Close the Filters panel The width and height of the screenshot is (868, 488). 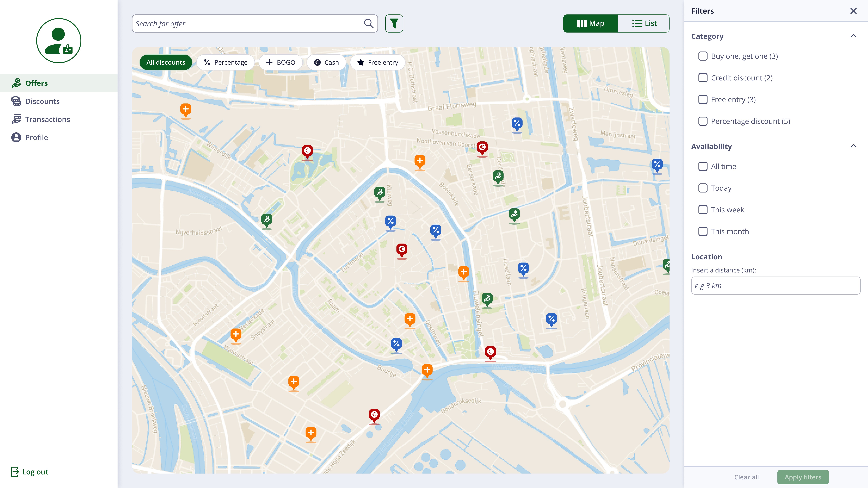(853, 11)
